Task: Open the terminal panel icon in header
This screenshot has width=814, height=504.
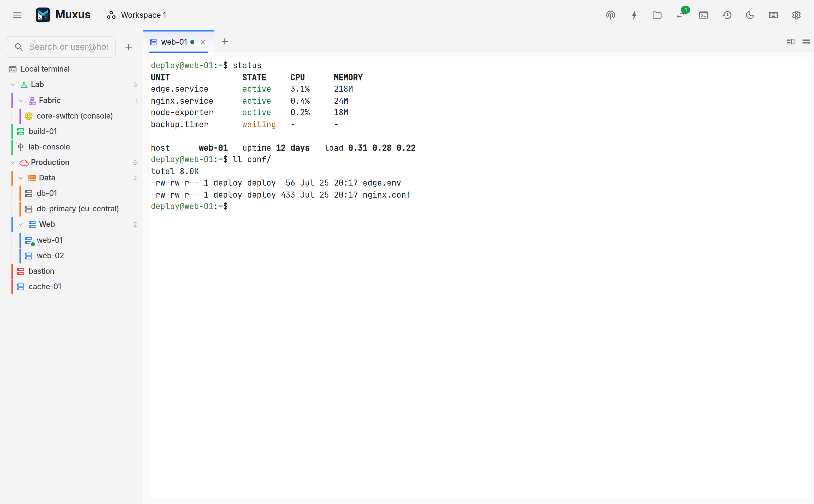Action: [703, 15]
